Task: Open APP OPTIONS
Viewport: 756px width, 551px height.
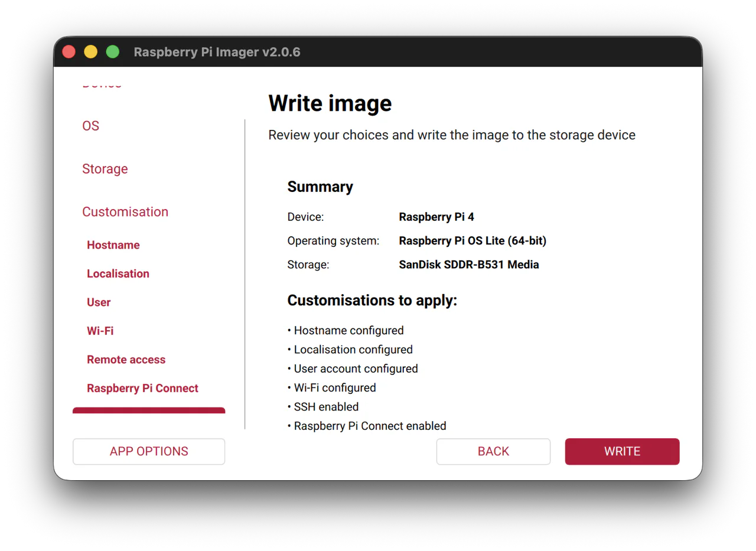Action: pyautogui.click(x=149, y=451)
